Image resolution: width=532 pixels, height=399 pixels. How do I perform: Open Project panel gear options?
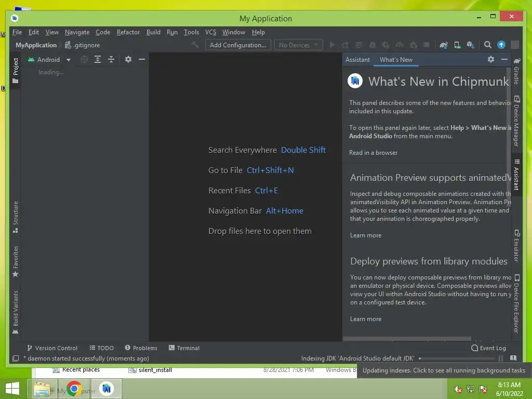pyautogui.click(x=128, y=59)
